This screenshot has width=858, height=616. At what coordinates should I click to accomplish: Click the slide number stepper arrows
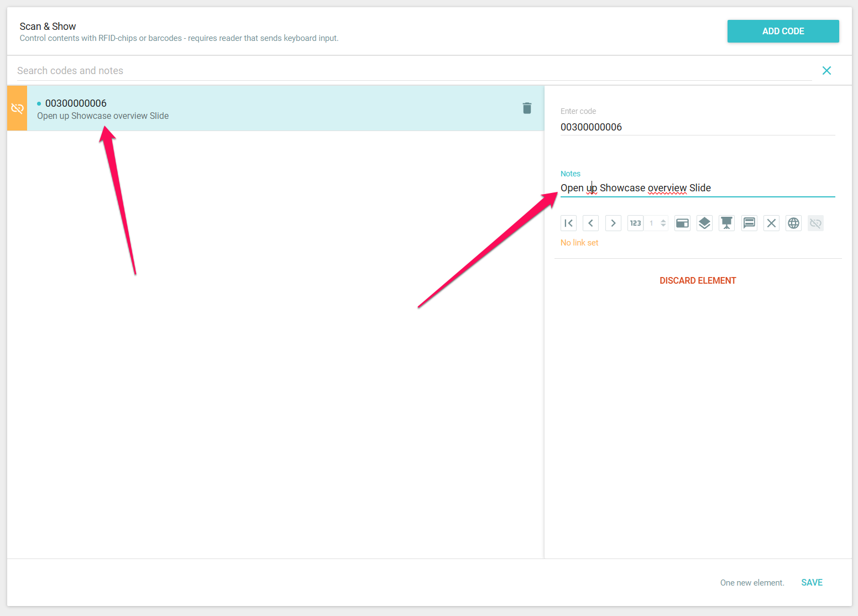(x=663, y=223)
